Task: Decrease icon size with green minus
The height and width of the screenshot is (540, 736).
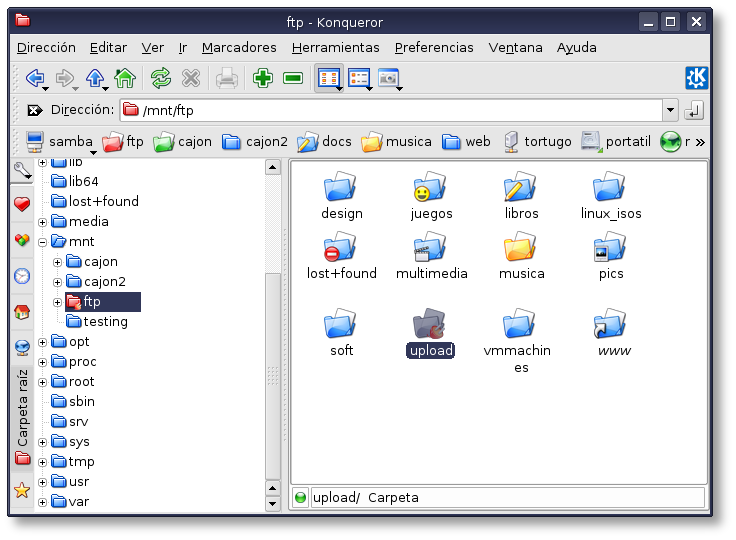Action: pos(293,78)
